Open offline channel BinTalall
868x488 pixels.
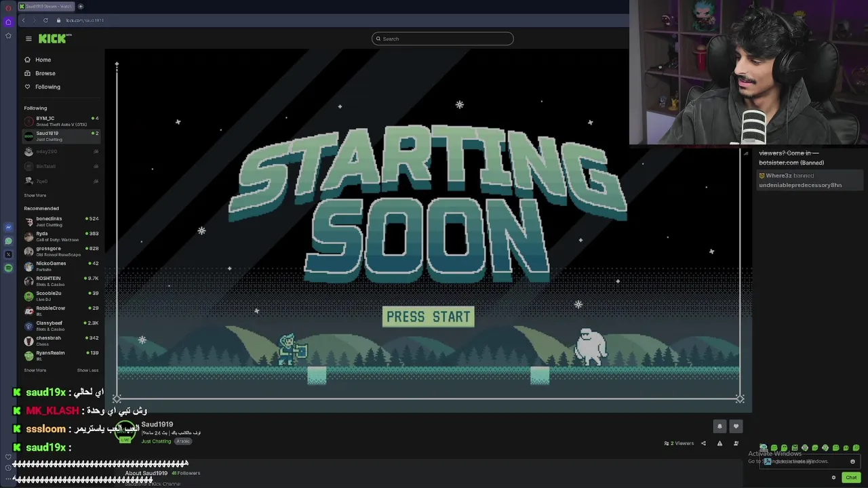click(x=61, y=166)
